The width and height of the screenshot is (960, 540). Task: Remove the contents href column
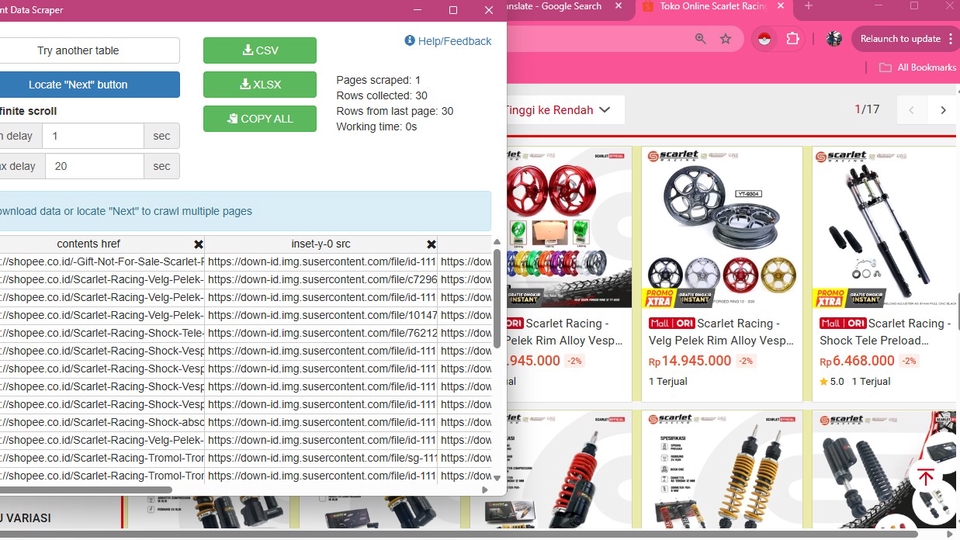198,244
